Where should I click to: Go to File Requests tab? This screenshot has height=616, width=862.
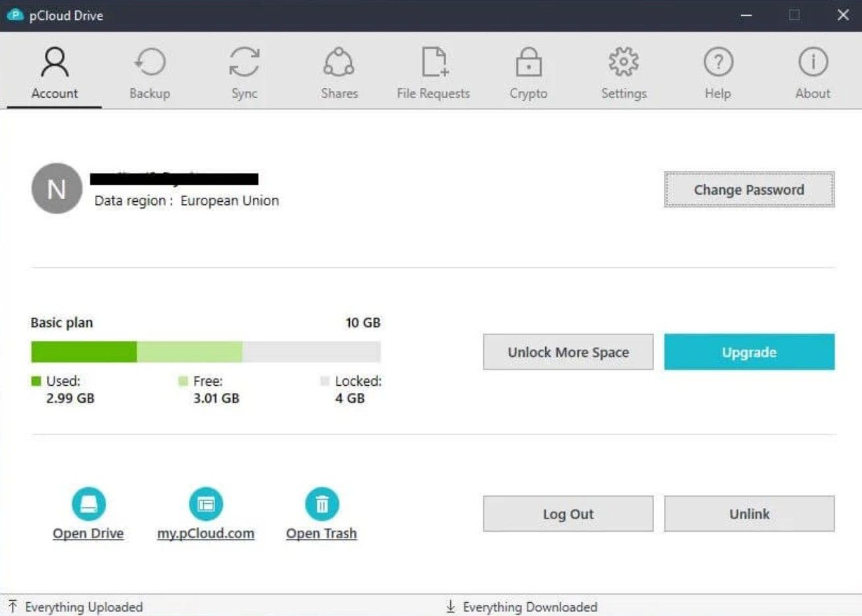pos(434,73)
